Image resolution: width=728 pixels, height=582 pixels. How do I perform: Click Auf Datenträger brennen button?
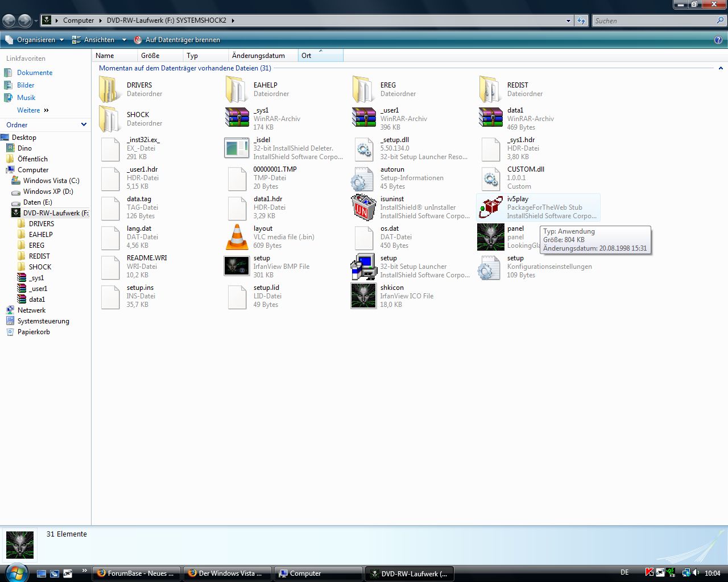177,40
